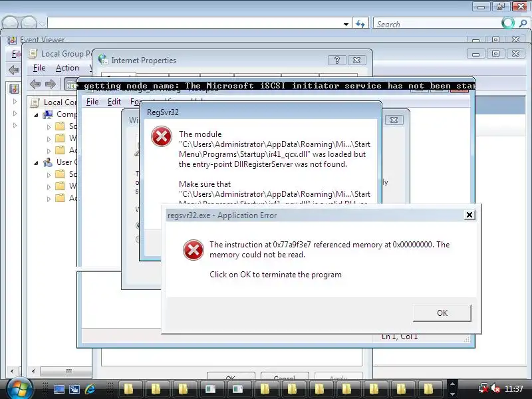The height and width of the screenshot is (399, 532).
Task: Go forward using Local Group Policy forward arrow
Action: tap(51, 84)
